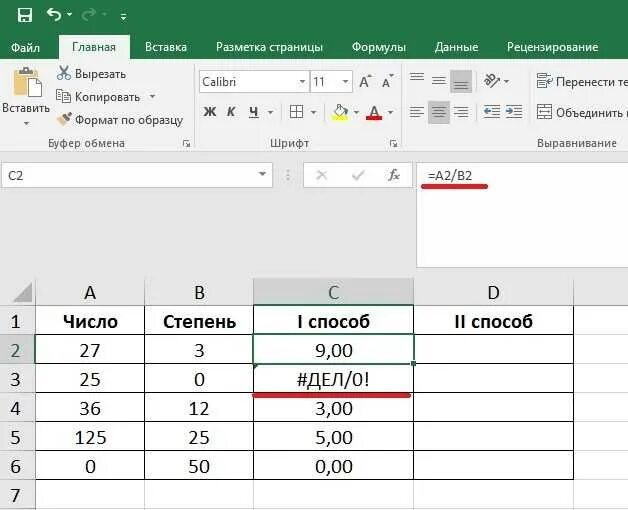This screenshot has width=628, height=510.
Task: Switch to the Главная tab
Action: (x=94, y=47)
